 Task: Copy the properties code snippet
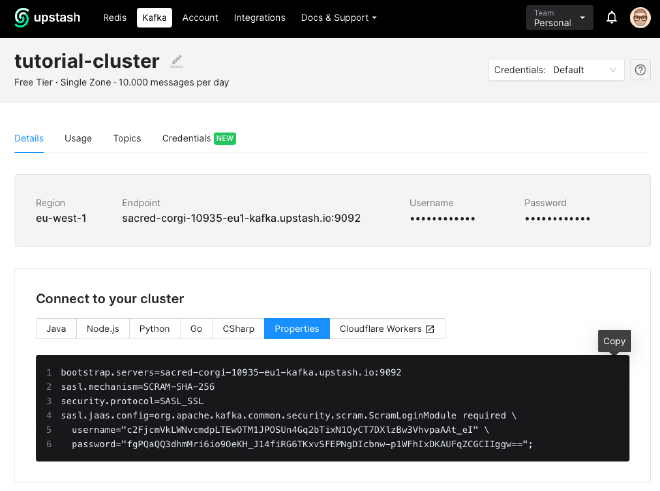click(x=614, y=341)
